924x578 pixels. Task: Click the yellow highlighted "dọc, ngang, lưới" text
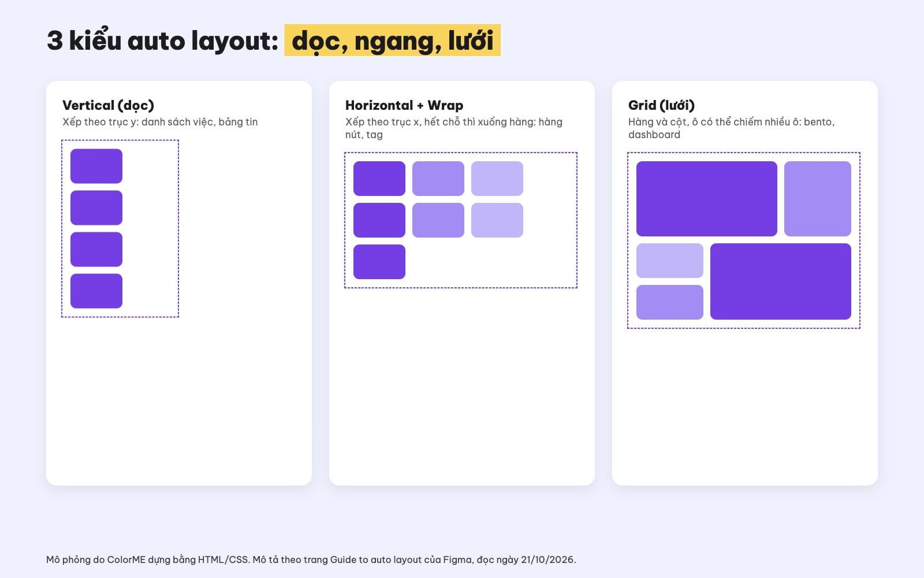pyautogui.click(x=393, y=40)
